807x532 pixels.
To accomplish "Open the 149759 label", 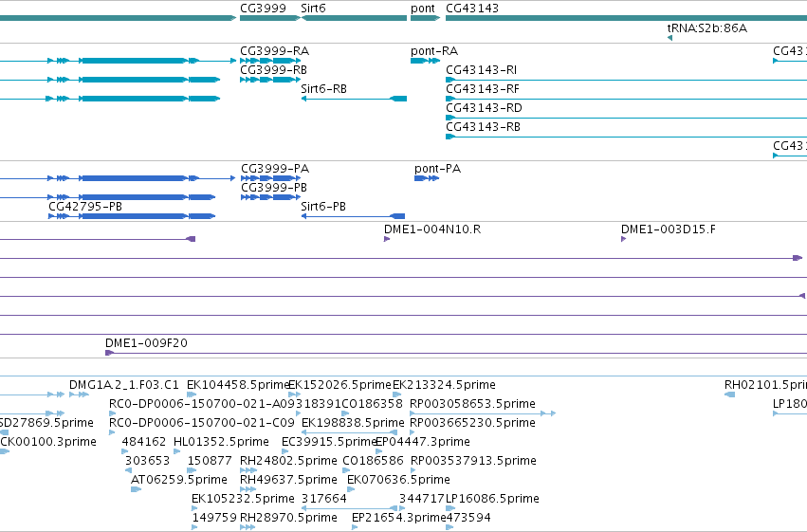I will point(214,518).
